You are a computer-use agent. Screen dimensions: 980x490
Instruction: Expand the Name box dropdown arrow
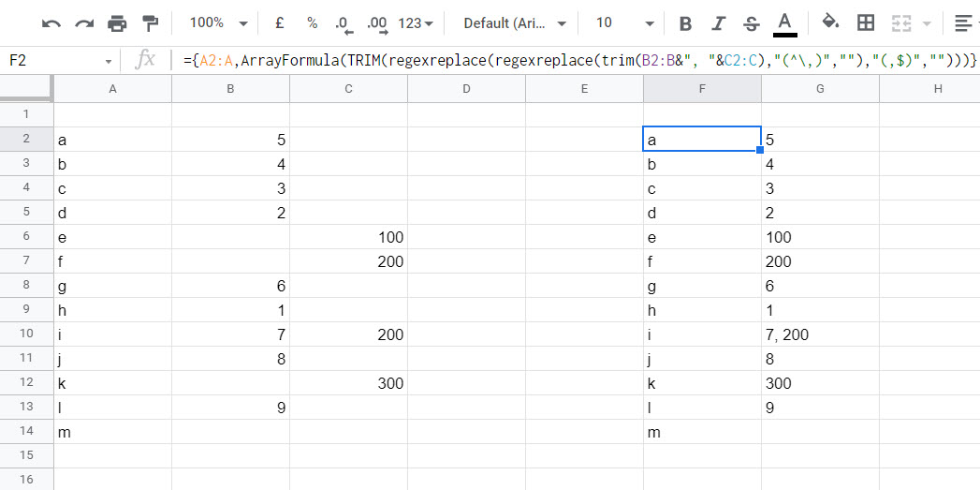click(x=109, y=61)
